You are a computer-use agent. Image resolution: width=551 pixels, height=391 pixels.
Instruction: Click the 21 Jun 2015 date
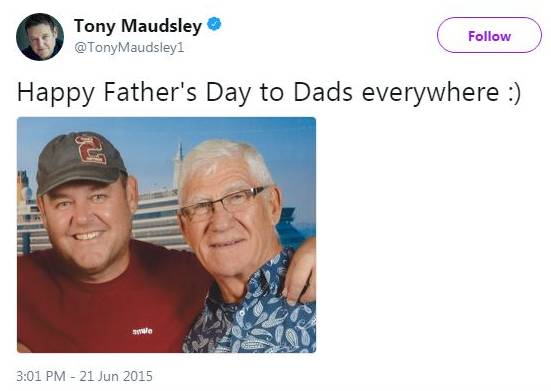116,376
